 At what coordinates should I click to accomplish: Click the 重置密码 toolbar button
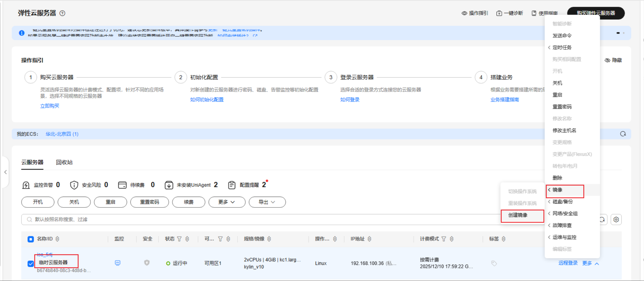click(149, 202)
